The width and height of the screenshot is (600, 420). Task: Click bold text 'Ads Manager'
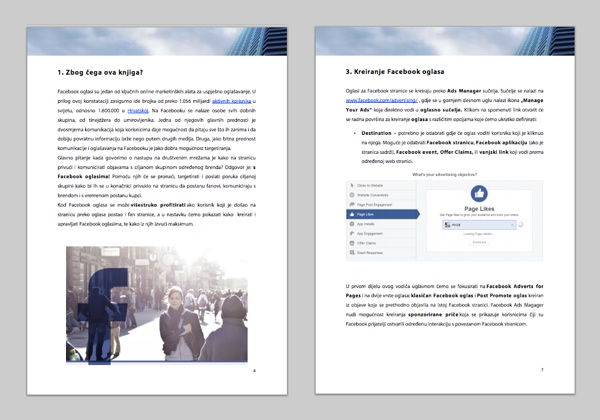(x=464, y=91)
